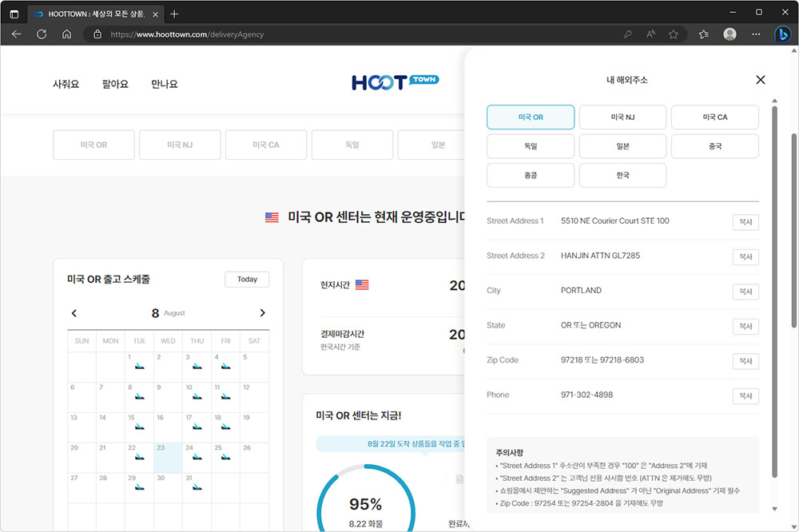Open favorites list icon
Viewport: 799px width, 532px height.
pos(704,34)
